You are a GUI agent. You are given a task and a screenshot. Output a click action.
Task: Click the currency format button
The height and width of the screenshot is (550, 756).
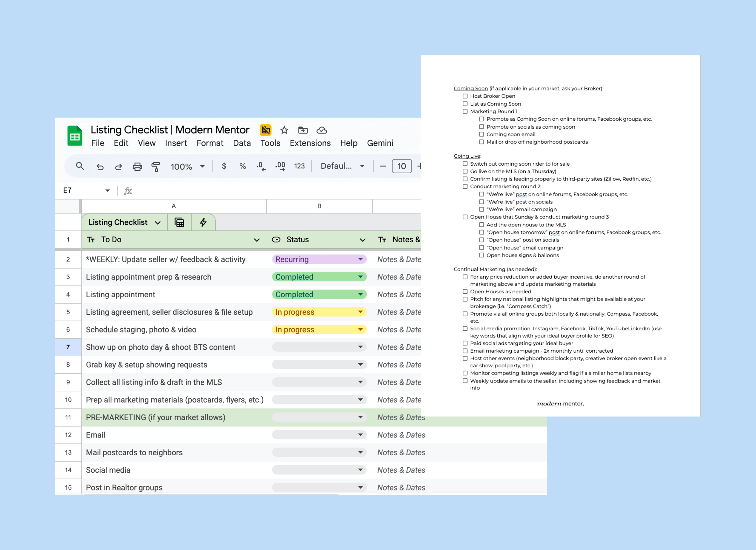[224, 166]
